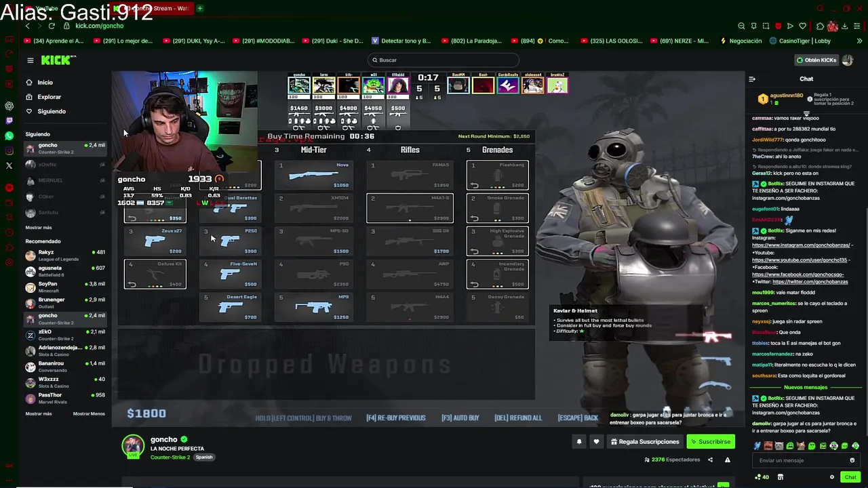Open agusneta recommended channel
The width and height of the screenshot is (868, 488).
coord(65,271)
